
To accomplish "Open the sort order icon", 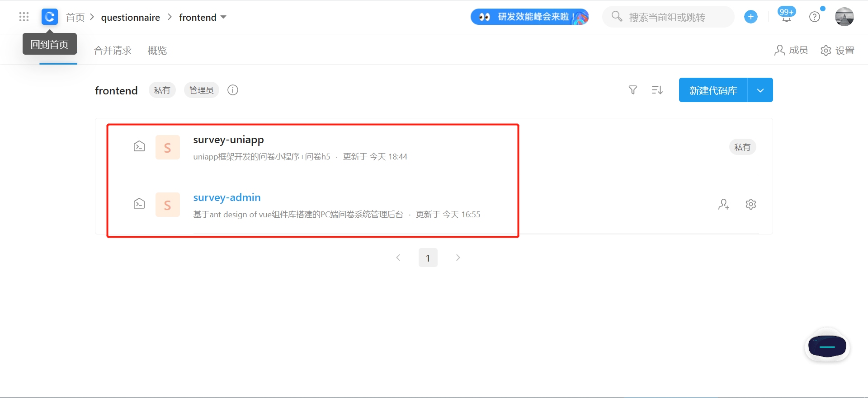I will (x=657, y=90).
